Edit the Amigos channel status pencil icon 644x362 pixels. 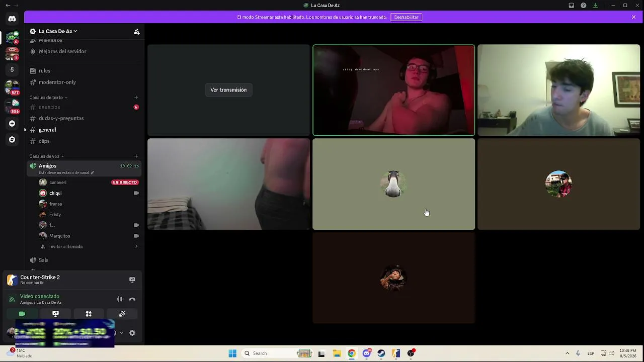pyautogui.click(x=92, y=172)
